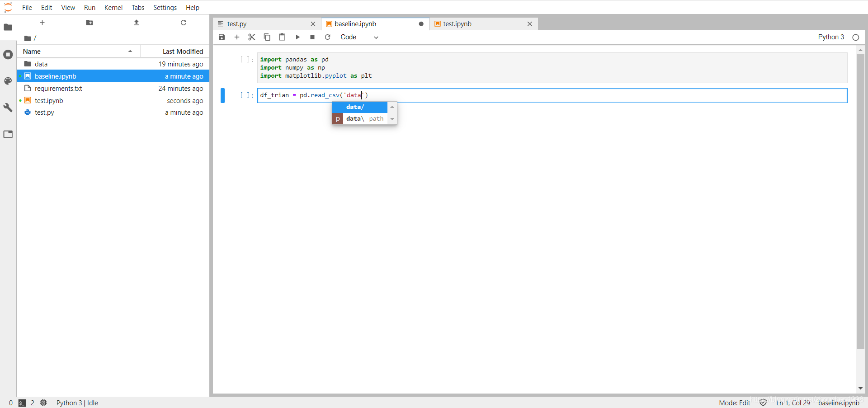Click the terminals count icon in status bar
Viewport: 868px width, 408px height.
(x=22, y=403)
